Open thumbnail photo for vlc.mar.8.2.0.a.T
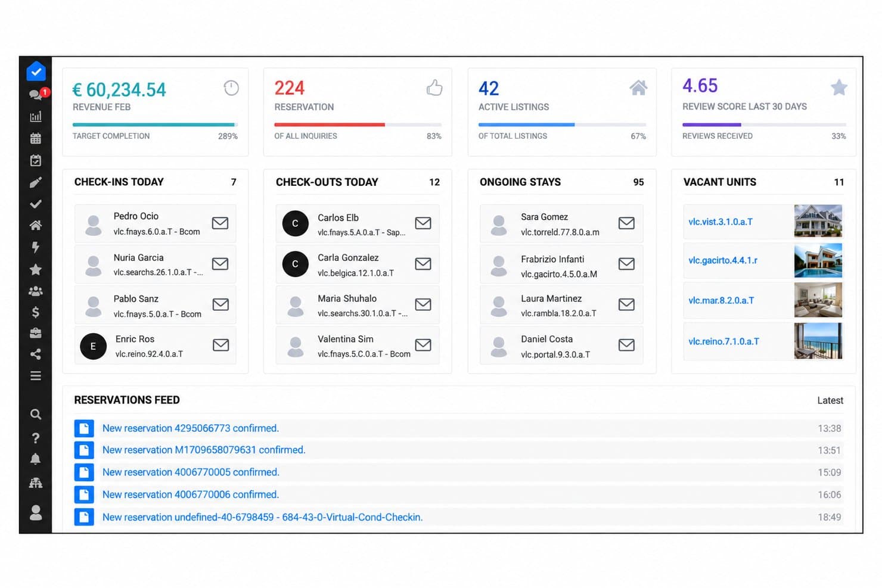Image resolution: width=882 pixels, height=588 pixels. tap(818, 300)
